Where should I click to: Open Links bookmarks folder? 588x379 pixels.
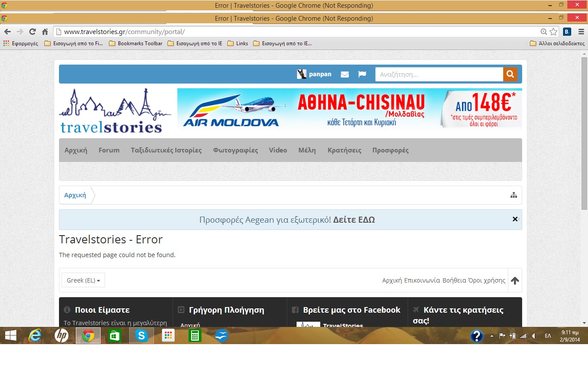238,43
